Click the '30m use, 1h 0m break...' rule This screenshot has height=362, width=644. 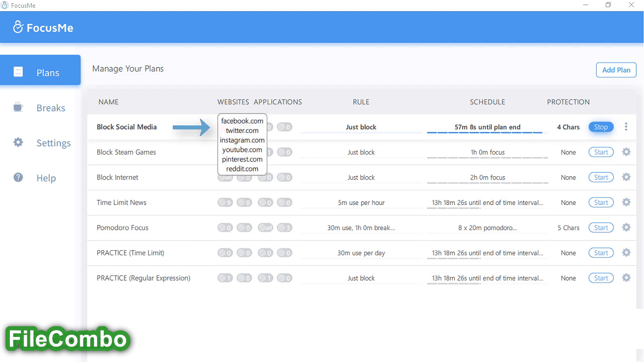click(361, 228)
